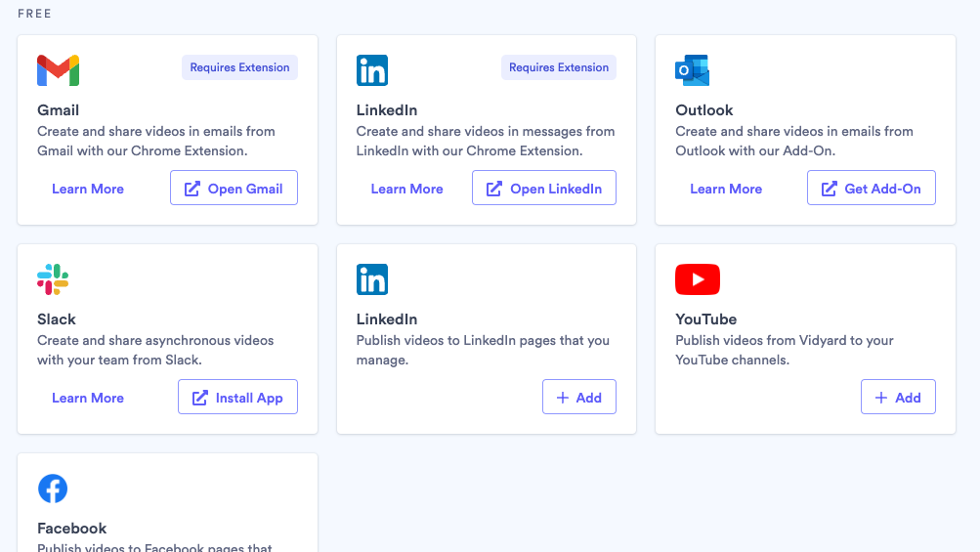Screen dimensions: 980x552
Task: Click the Requires Extension badge on Gmail card
Action: tap(239, 67)
